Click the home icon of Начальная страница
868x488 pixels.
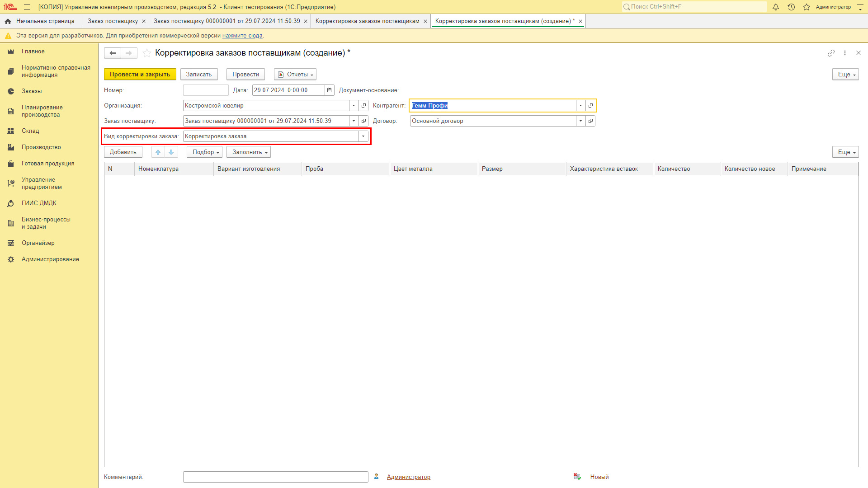click(x=8, y=21)
